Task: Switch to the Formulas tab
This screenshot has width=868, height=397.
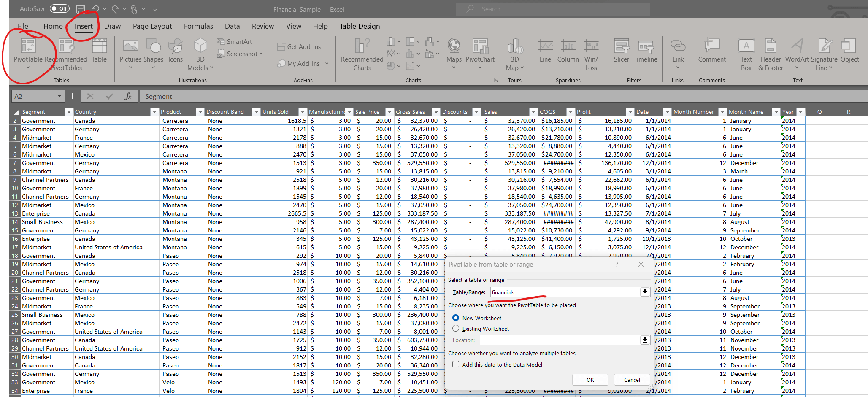Action: point(198,26)
